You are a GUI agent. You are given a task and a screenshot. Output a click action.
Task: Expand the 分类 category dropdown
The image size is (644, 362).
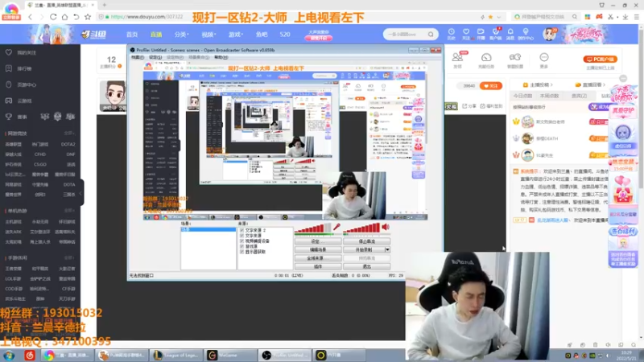(x=181, y=35)
